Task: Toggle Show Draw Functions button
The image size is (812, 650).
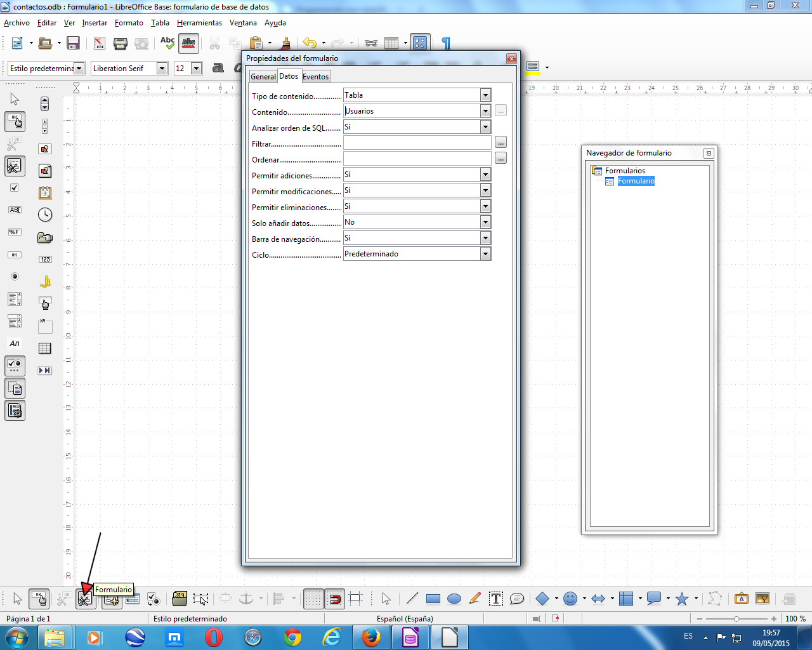Action: click(x=420, y=43)
